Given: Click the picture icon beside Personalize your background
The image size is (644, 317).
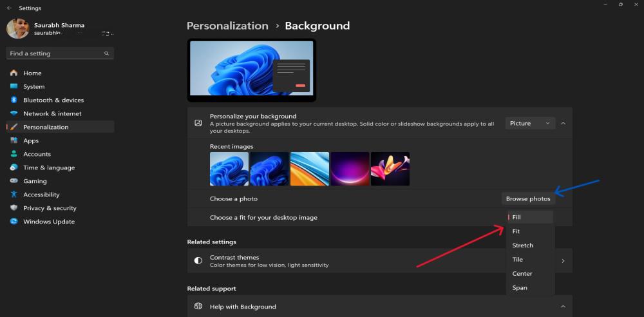Looking at the screenshot, I should pyautogui.click(x=198, y=123).
